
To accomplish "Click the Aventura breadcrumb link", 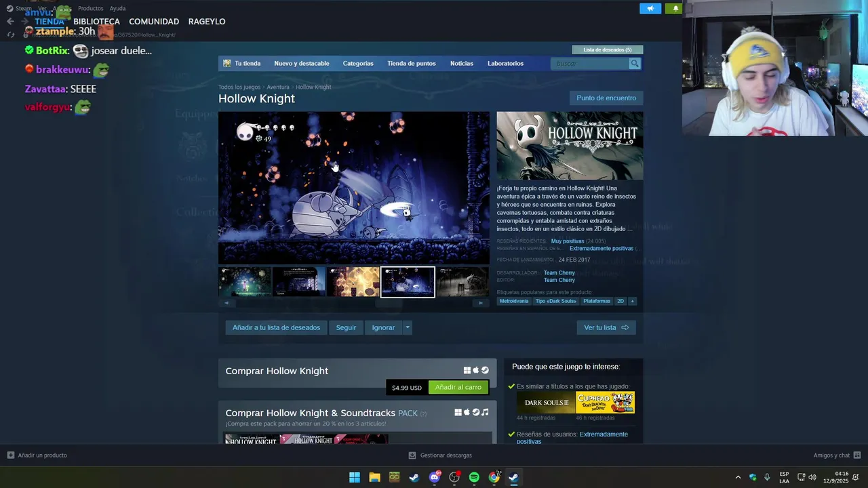I will [278, 87].
